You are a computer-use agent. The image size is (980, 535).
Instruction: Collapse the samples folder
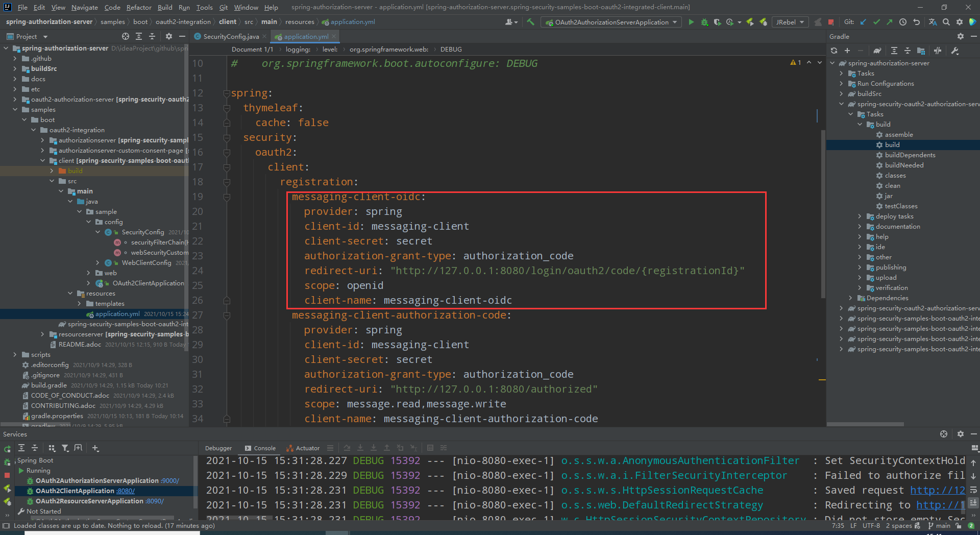coord(15,110)
